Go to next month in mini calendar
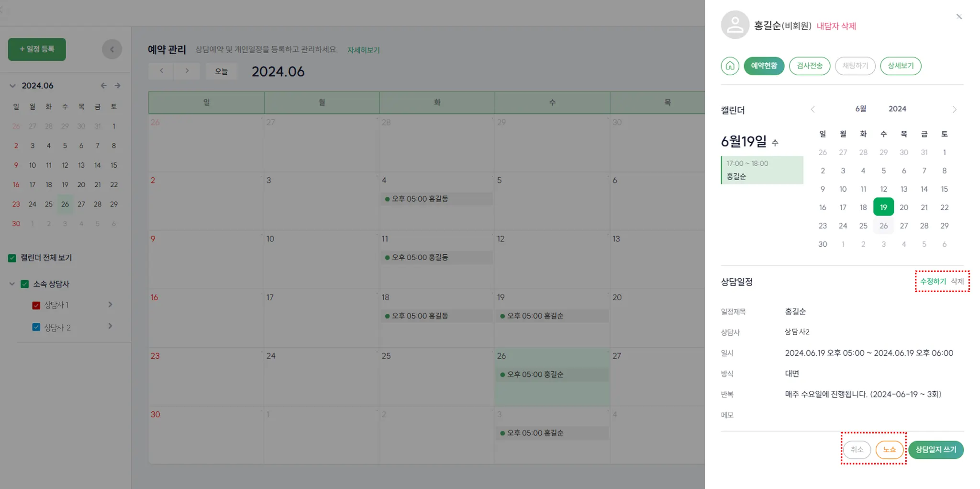Viewport: 980px width, 489px height. 118,86
